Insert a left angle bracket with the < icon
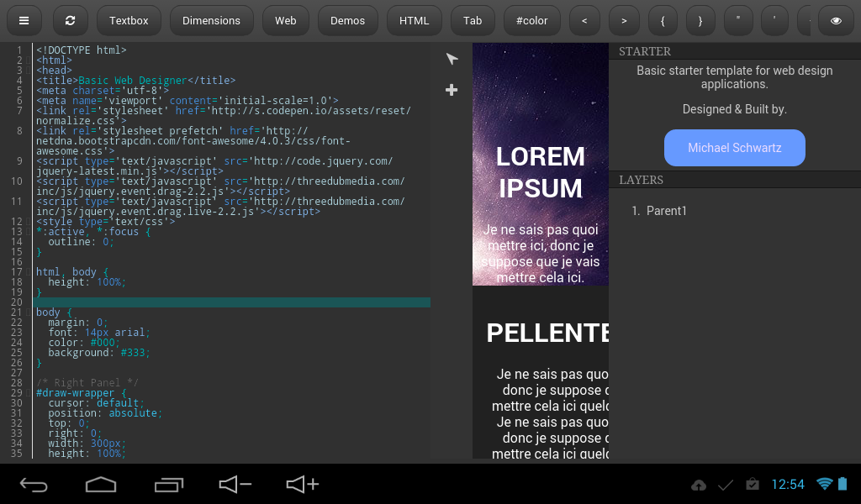 pos(584,20)
